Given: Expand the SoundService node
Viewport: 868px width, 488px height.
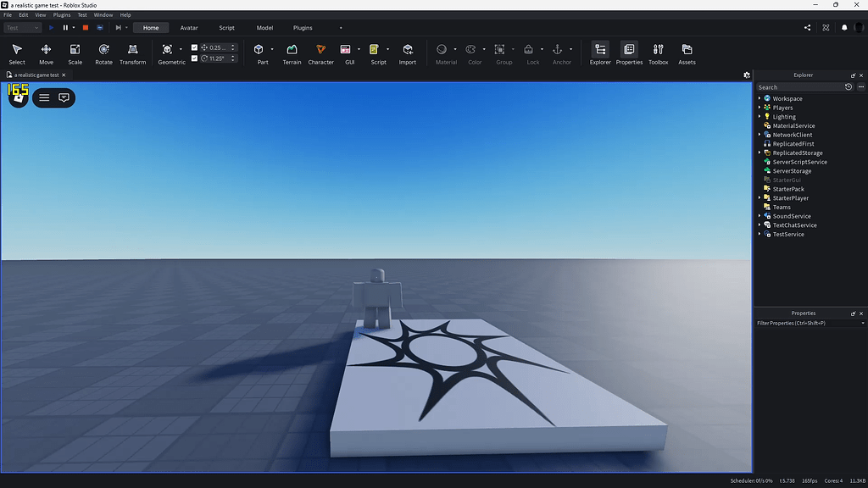Looking at the screenshot, I should (759, 216).
